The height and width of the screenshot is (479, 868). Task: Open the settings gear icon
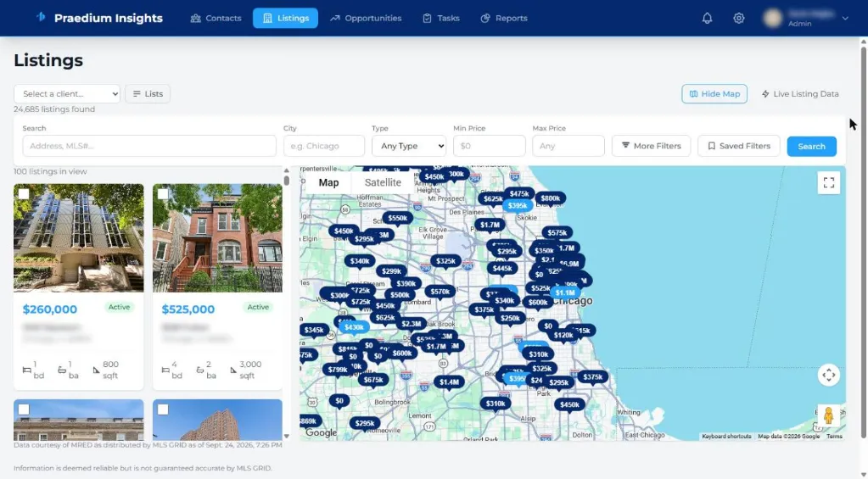(738, 19)
